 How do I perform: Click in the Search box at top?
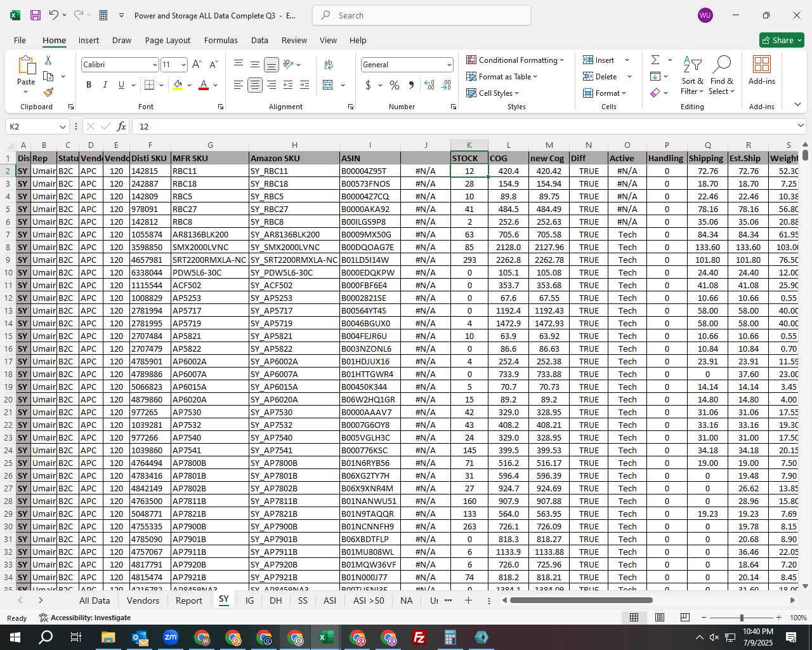(421, 15)
